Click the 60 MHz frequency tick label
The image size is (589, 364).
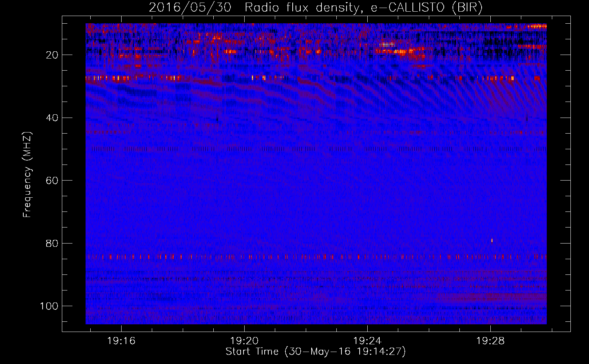click(x=52, y=181)
